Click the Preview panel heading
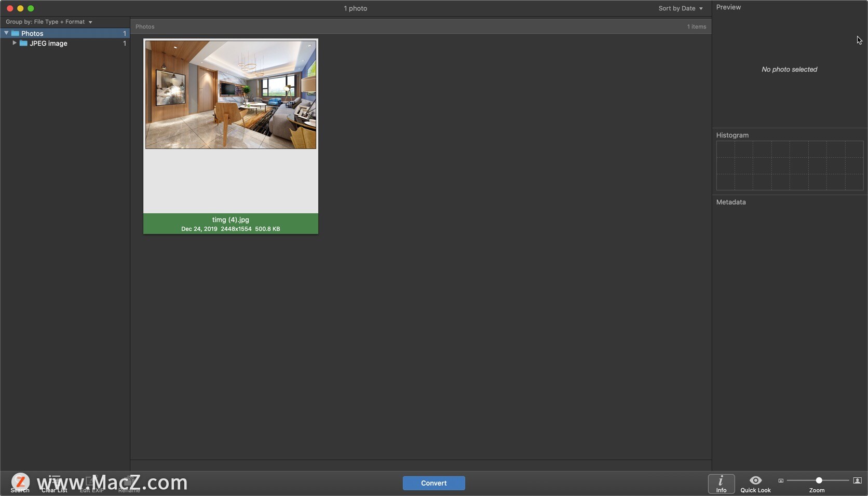Screen dimensions: 868x496 pyautogui.click(x=728, y=7)
